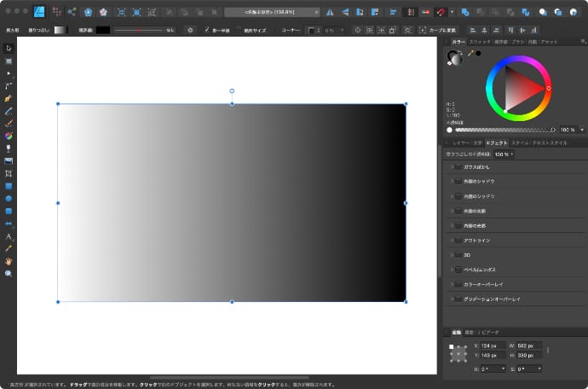
Task: Switch to the スウォッチ tab
Action: pyautogui.click(x=480, y=41)
